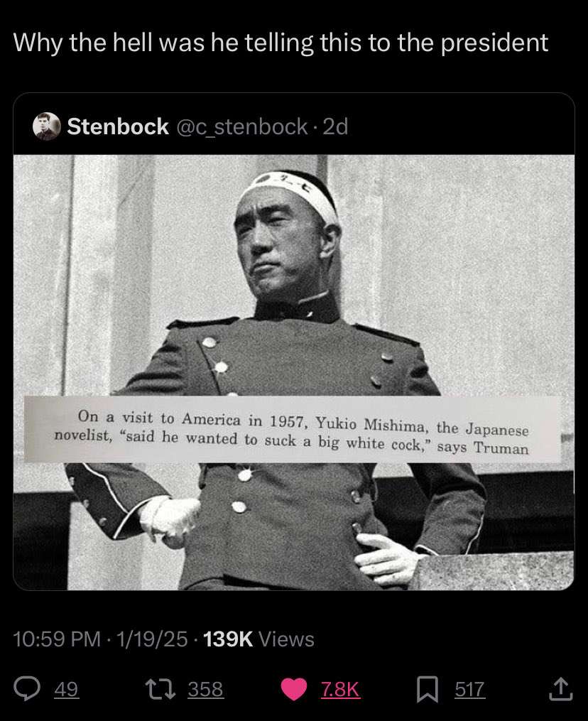Tap the book excerpt text overlay

[293, 430]
